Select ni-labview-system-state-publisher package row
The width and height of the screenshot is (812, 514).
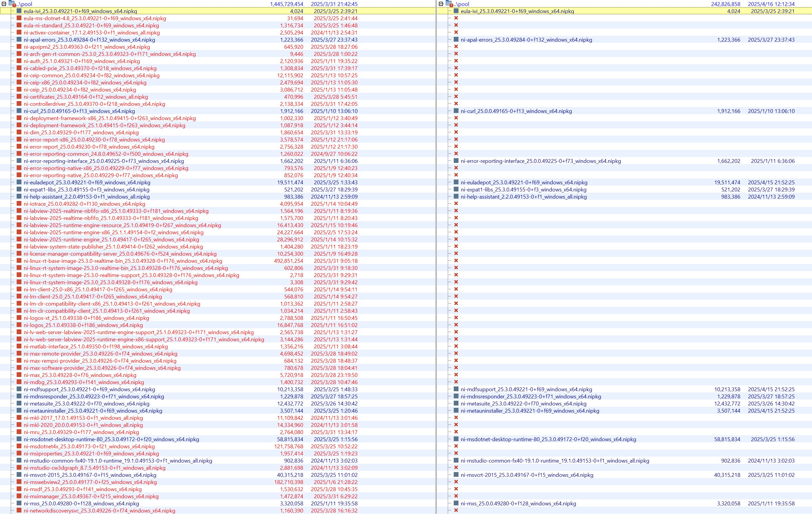113,247
